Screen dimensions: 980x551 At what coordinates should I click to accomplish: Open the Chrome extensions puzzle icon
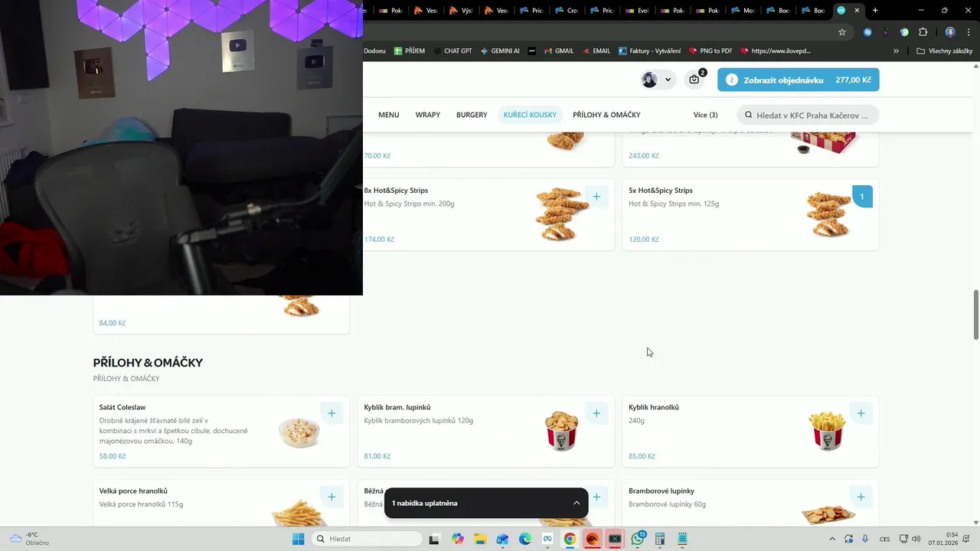pyautogui.click(x=923, y=32)
